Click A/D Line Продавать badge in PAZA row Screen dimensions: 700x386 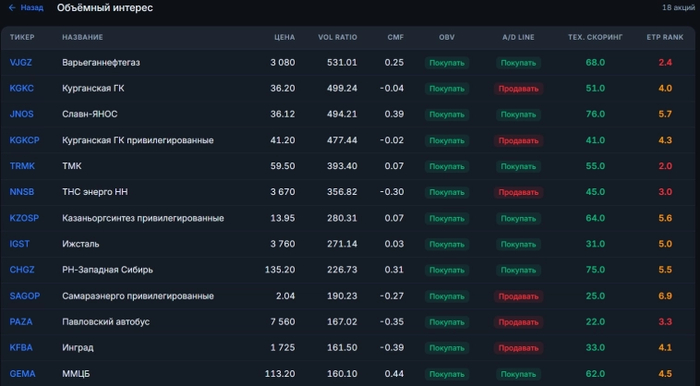pos(518,322)
